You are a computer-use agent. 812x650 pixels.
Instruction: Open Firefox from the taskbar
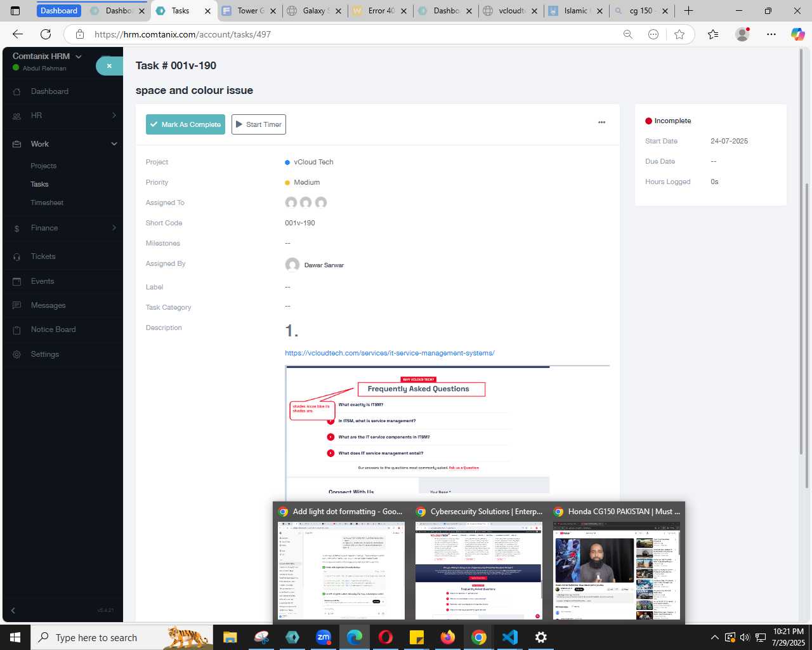[x=448, y=637]
